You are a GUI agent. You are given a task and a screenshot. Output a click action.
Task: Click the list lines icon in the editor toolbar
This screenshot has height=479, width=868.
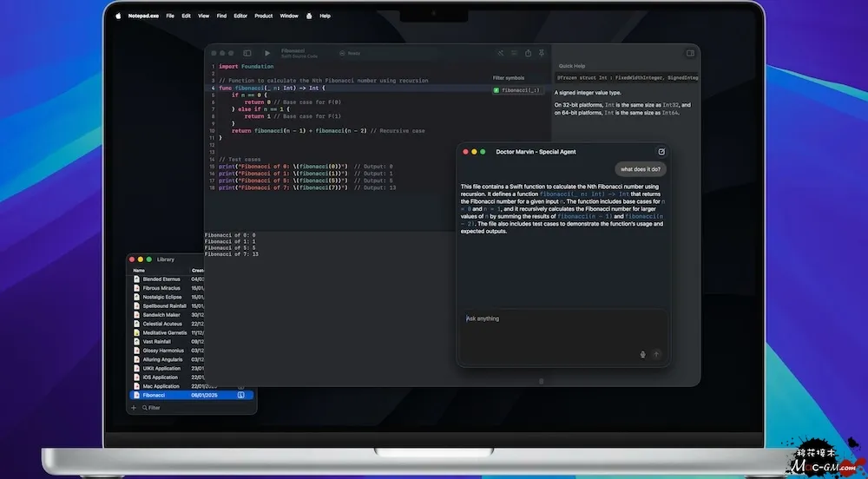tap(514, 53)
